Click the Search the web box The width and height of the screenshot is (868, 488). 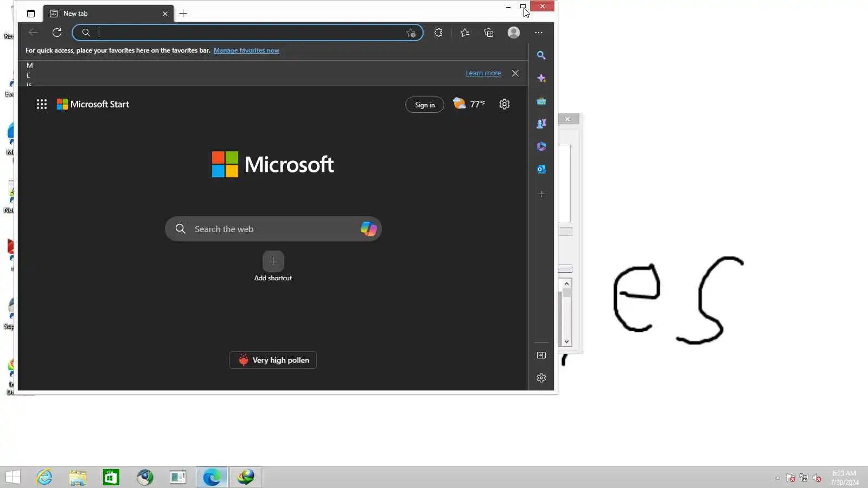coord(273,229)
